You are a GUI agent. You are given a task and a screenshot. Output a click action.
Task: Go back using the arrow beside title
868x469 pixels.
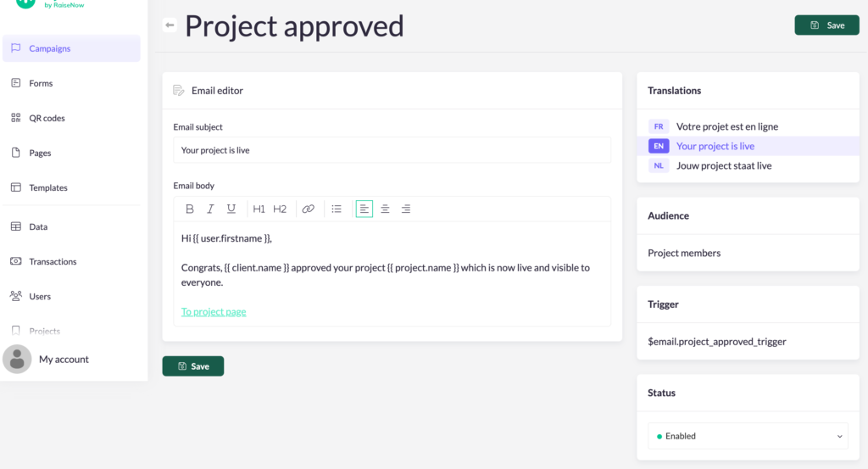tap(170, 25)
